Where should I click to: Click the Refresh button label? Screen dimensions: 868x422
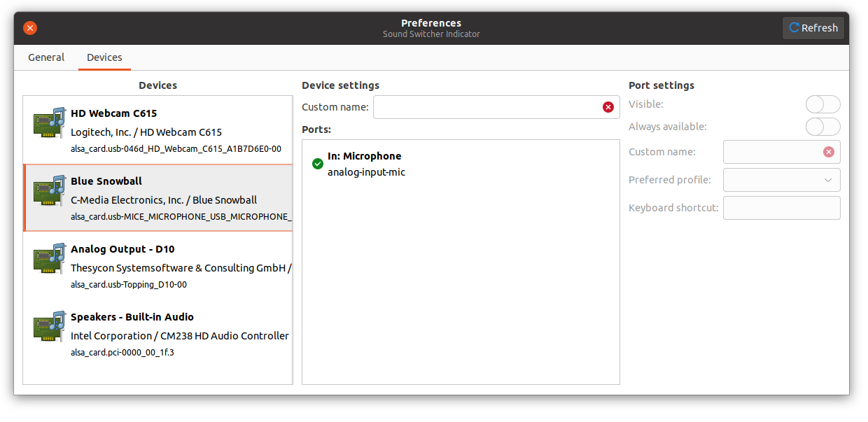(x=820, y=28)
